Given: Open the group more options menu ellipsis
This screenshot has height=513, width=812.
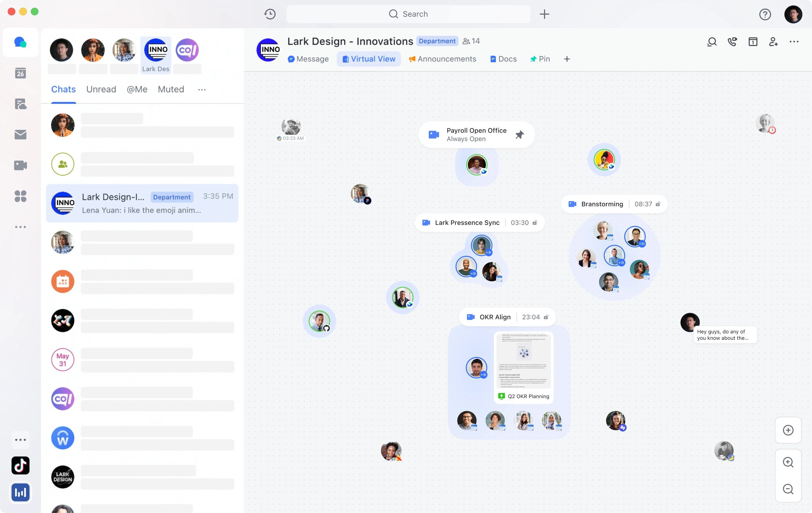Looking at the screenshot, I should (794, 42).
